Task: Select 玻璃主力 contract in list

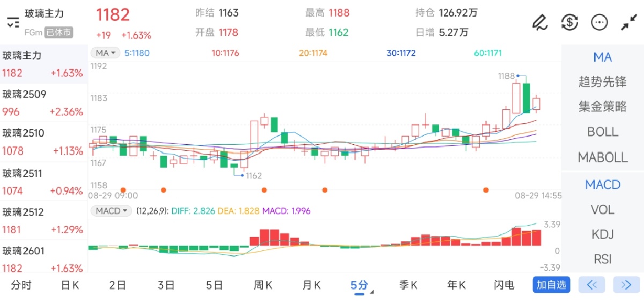Action: [43, 64]
